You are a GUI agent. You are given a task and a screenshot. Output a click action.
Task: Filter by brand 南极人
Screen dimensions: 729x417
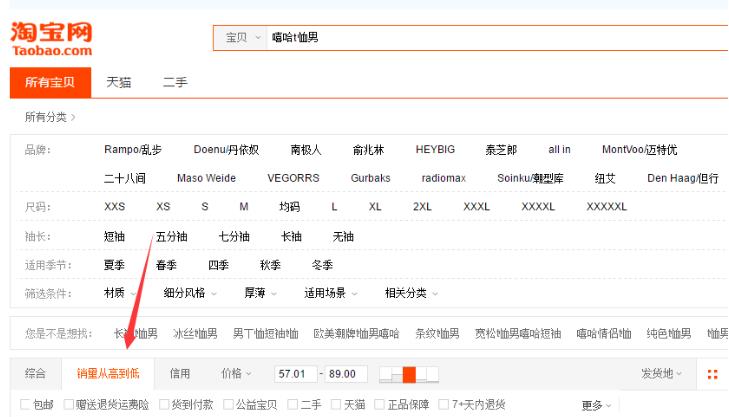(305, 150)
